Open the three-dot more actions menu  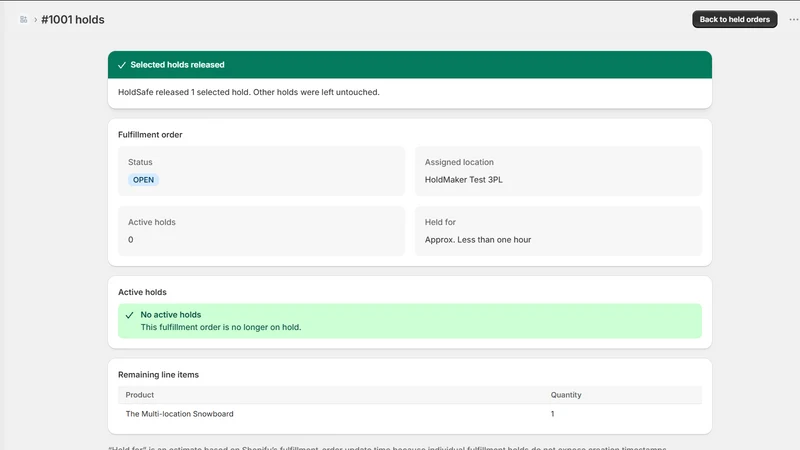793,19
